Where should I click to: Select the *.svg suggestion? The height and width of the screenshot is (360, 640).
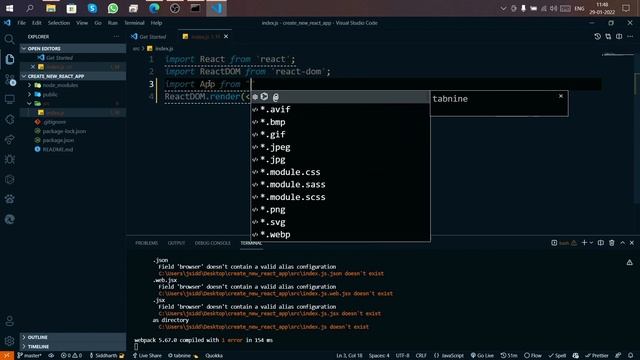click(x=340, y=222)
